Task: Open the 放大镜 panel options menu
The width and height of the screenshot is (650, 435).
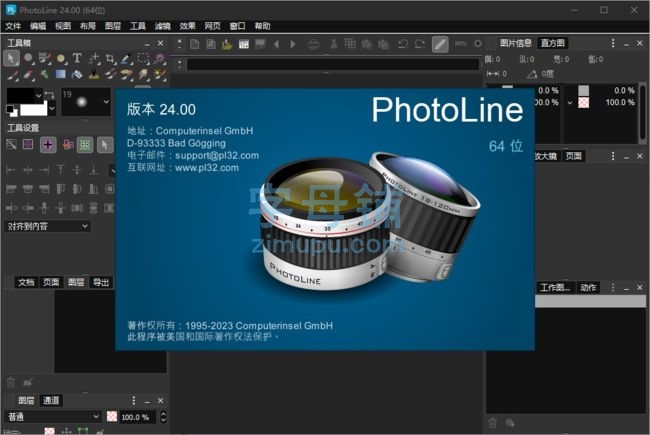Action: click(x=613, y=156)
